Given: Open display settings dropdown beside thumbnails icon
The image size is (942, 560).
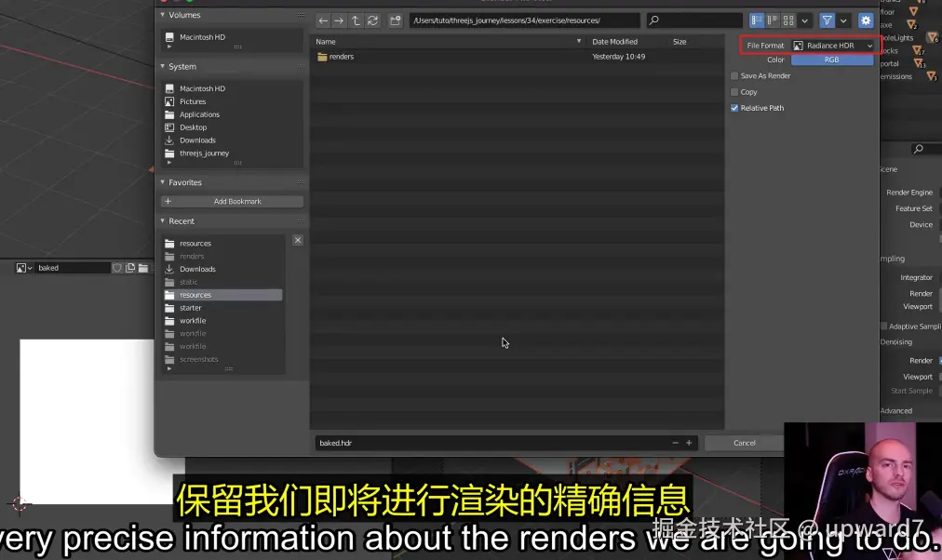Looking at the screenshot, I should [x=804, y=20].
